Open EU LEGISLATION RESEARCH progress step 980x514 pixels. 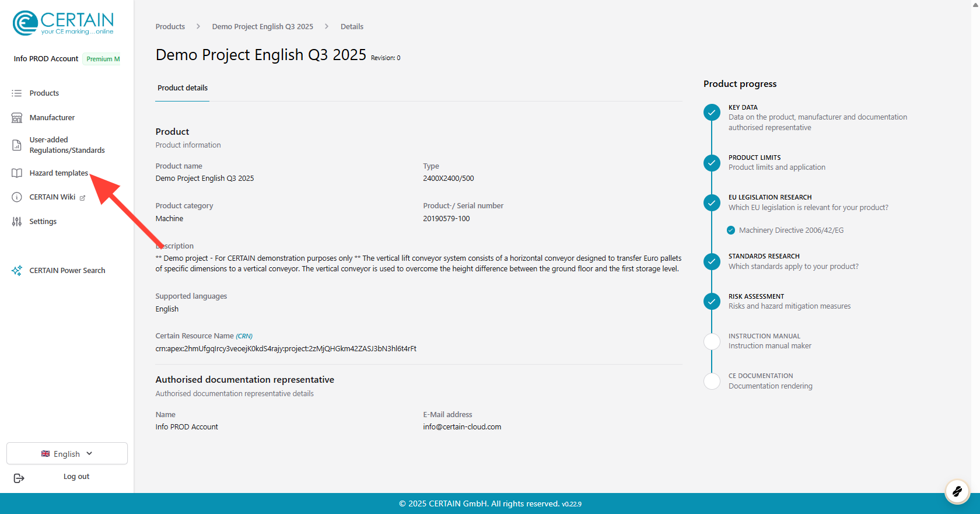point(808,202)
